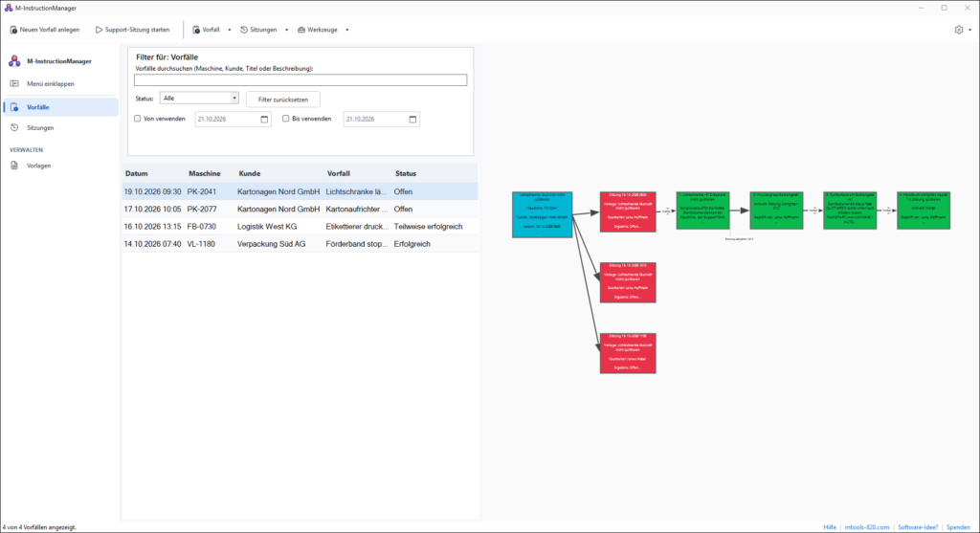Click the Bis date field 21.10.2026
The image size is (980, 533).
[x=381, y=119]
